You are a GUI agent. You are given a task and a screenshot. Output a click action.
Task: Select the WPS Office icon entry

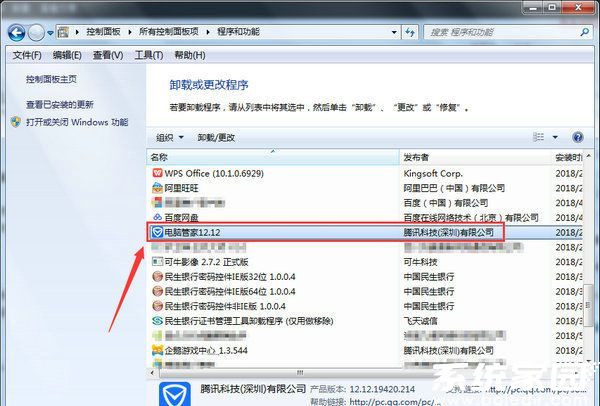[x=157, y=173]
